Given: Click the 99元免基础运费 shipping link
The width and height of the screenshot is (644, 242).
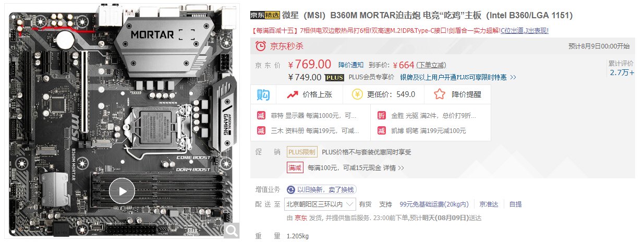Looking at the screenshot, I should coord(434,204).
